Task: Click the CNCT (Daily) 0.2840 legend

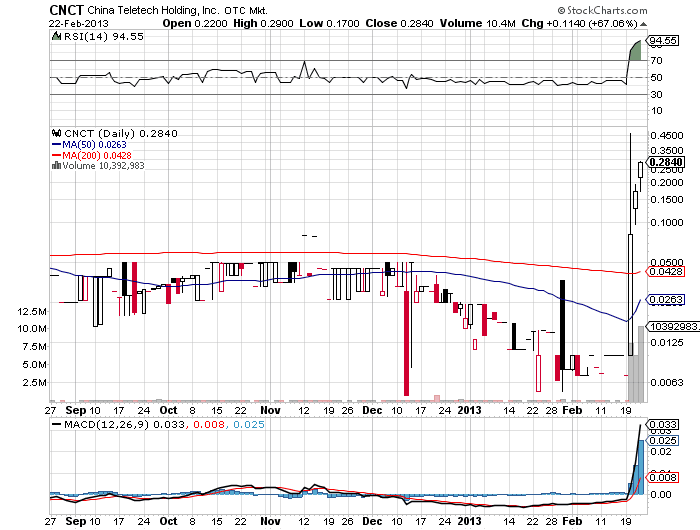Action: pos(121,134)
